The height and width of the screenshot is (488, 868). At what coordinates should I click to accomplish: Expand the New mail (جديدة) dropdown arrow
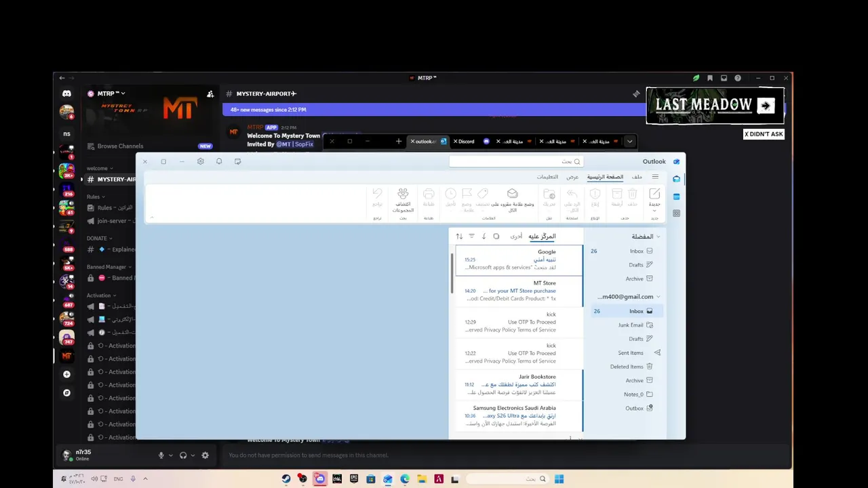pyautogui.click(x=654, y=211)
